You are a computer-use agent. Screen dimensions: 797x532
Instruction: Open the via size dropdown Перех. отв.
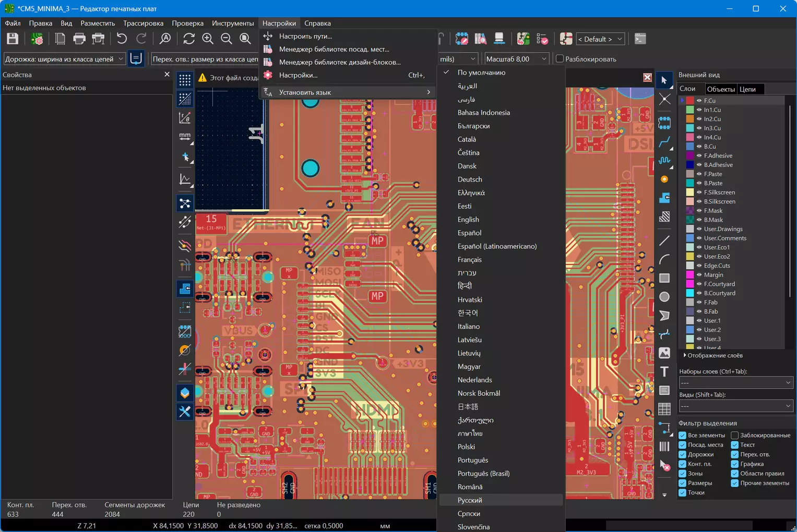pyautogui.click(x=205, y=59)
